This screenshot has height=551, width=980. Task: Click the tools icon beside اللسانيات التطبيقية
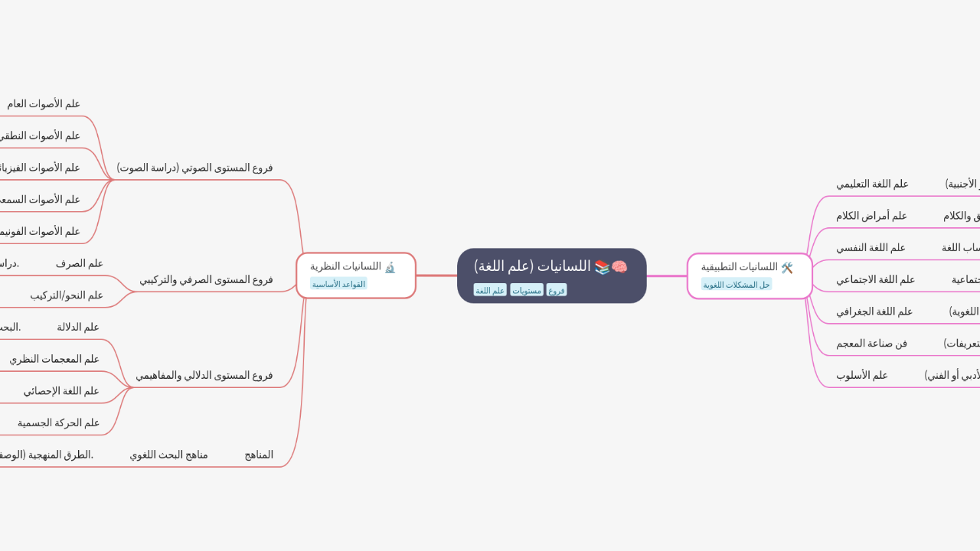click(786, 267)
